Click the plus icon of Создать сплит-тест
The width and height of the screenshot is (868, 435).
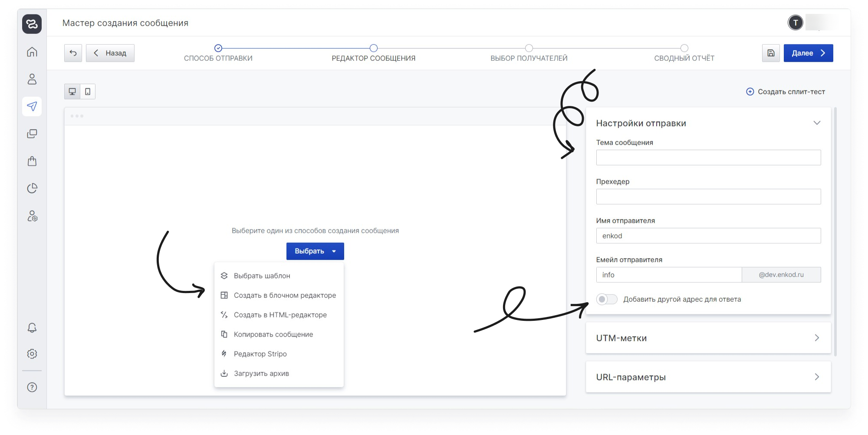(750, 92)
